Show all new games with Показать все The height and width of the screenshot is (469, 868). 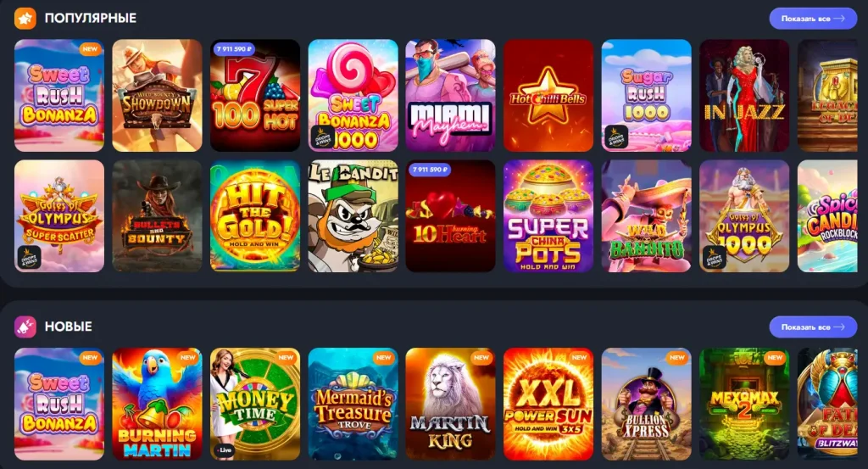pos(813,327)
